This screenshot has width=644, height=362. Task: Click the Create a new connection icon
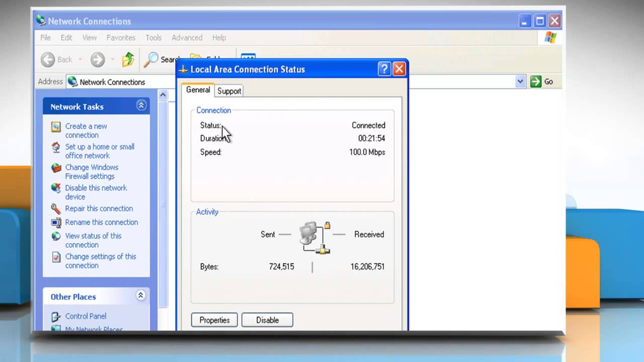(56, 127)
